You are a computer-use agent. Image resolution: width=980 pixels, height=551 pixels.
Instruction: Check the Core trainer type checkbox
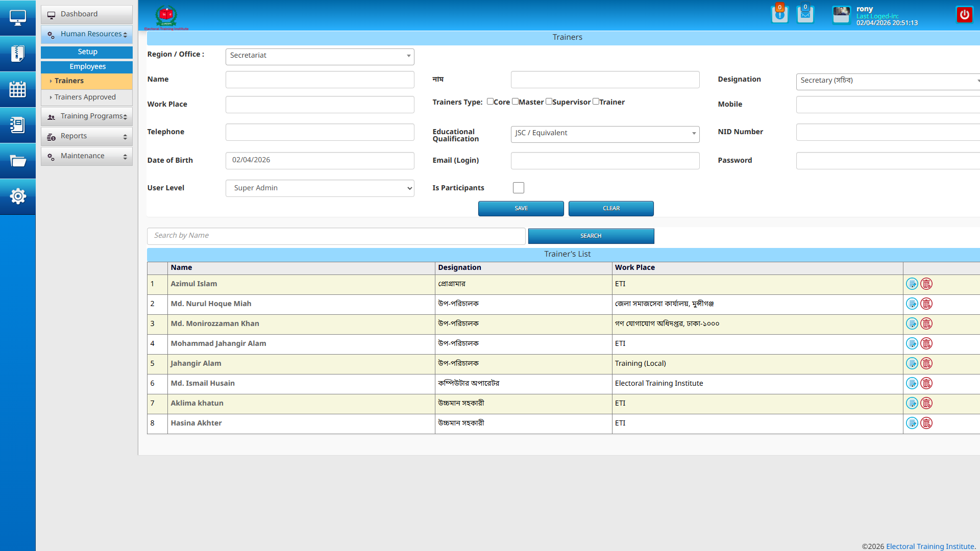[x=490, y=102]
